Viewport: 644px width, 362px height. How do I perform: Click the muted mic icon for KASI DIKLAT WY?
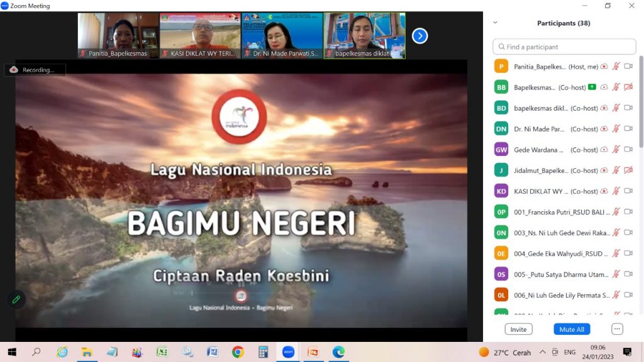tap(616, 191)
